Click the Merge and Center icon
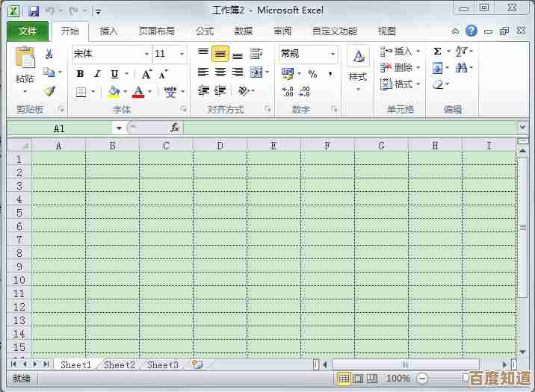Viewport: 535px width, 392px height. coord(257,73)
